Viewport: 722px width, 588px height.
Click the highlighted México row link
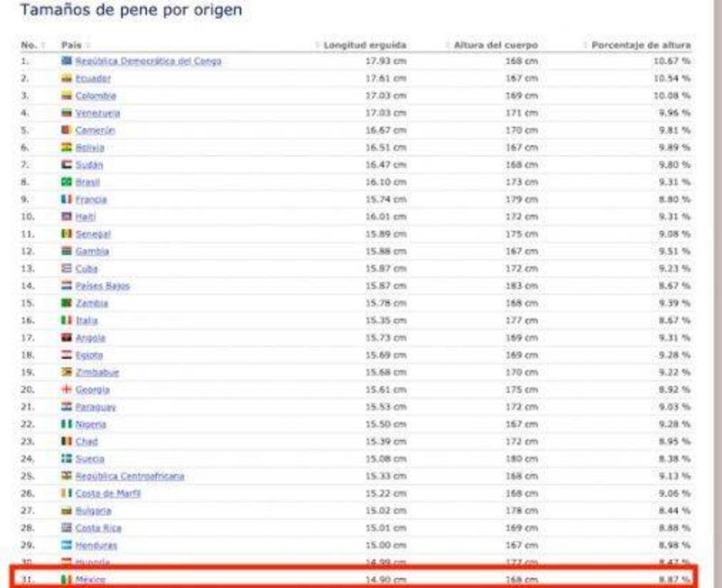[x=90, y=580]
